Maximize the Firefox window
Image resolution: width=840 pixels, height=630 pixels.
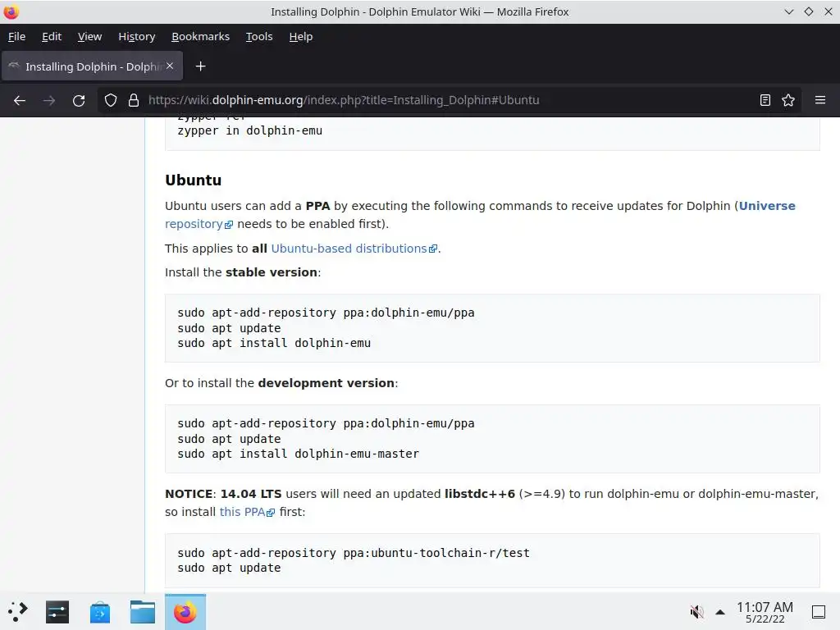(x=808, y=11)
